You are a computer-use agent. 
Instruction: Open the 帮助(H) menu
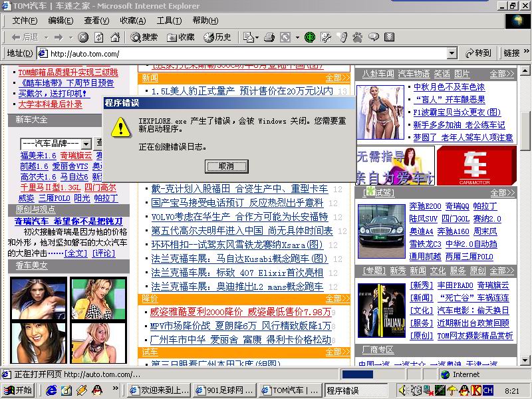[x=205, y=21]
